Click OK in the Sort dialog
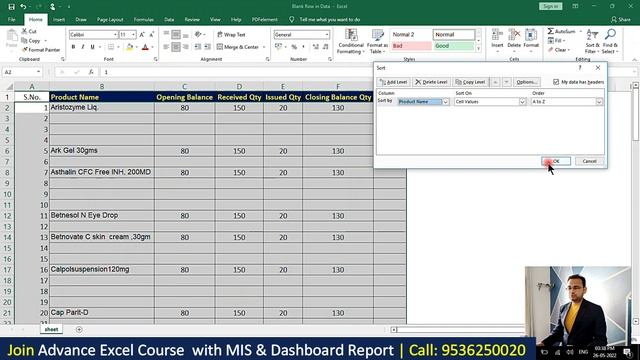Screen dimensions: 640x360 coord(556,161)
